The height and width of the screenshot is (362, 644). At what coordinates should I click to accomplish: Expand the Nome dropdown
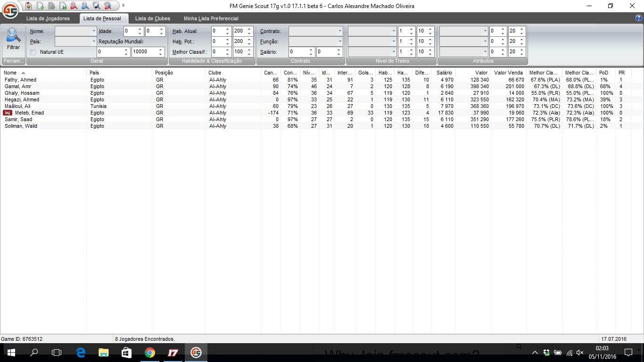pos(94,31)
